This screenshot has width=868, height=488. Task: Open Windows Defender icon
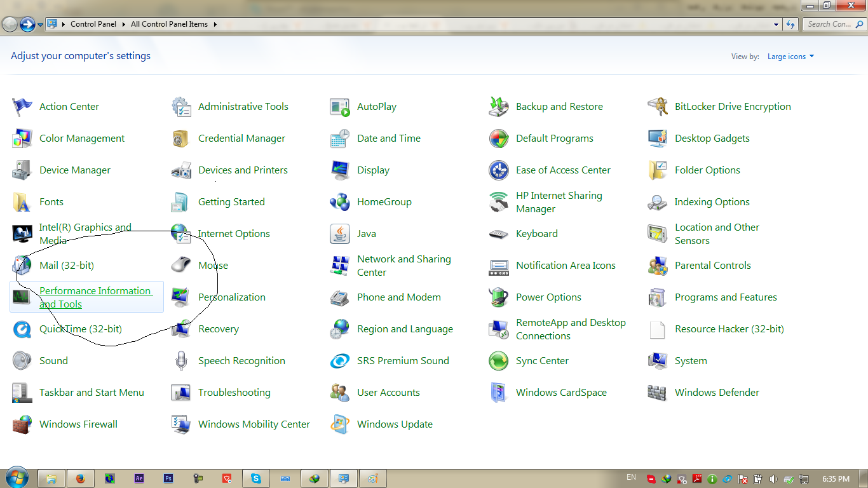click(x=658, y=393)
